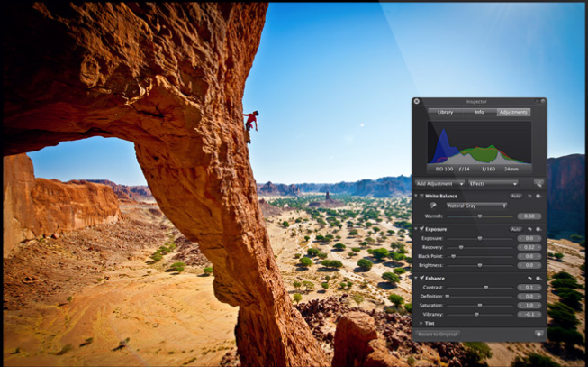Click the loupe button at Inspector bottom-right
The image size is (588, 368).
[x=539, y=333]
